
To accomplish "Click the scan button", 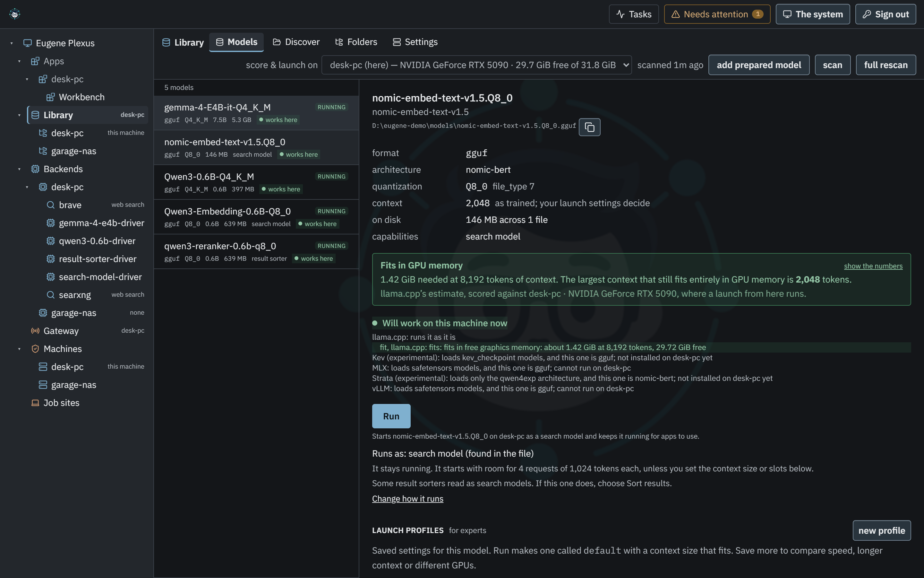I will (x=832, y=65).
